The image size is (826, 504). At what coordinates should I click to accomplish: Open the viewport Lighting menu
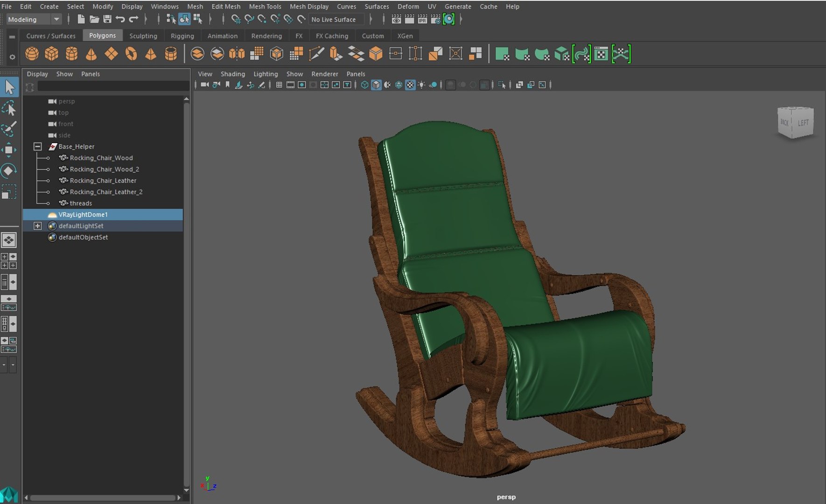coord(266,74)
